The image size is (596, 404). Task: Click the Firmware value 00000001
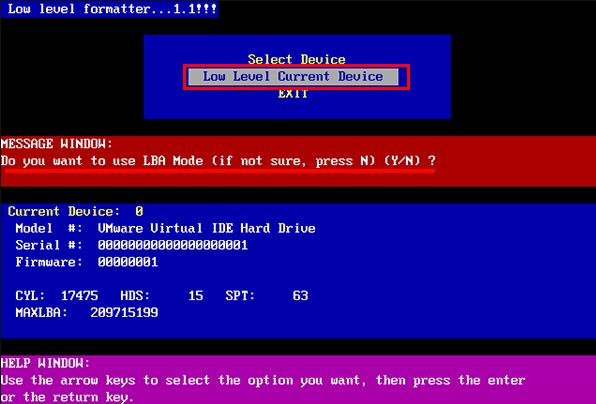click(x=128, y=262)
